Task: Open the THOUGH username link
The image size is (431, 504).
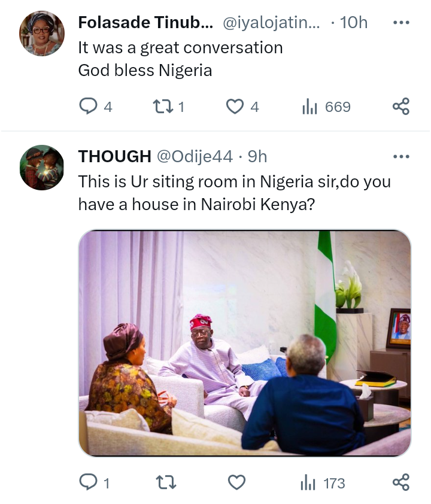Action: pos(114,156)
